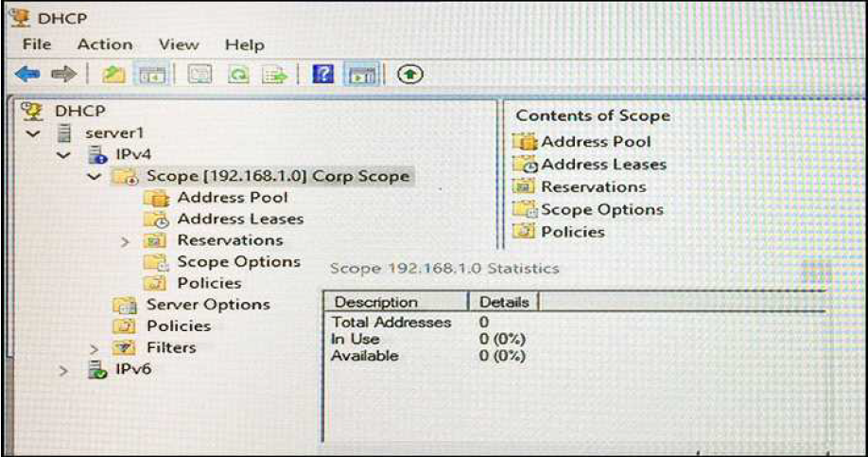Viewport: 868px width, 457px height.
Task: Click Address Pool icon in Contents pane
Action: 525,142
